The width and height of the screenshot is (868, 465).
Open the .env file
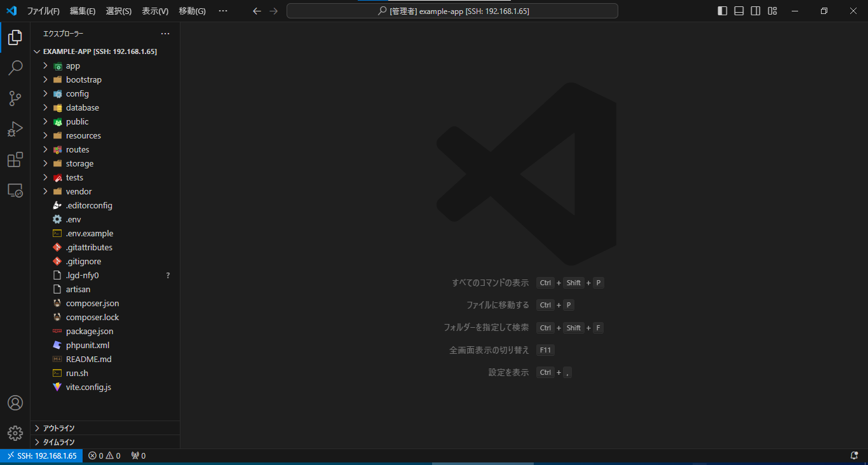click(x=105, y=220)
